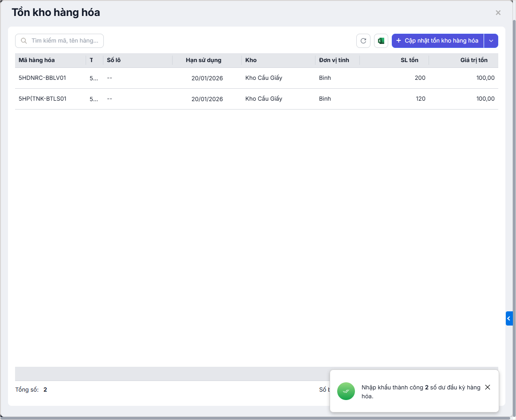Click the Đơn vị tính column header
Screen dimensions: 516x420
tap(334, 60)
